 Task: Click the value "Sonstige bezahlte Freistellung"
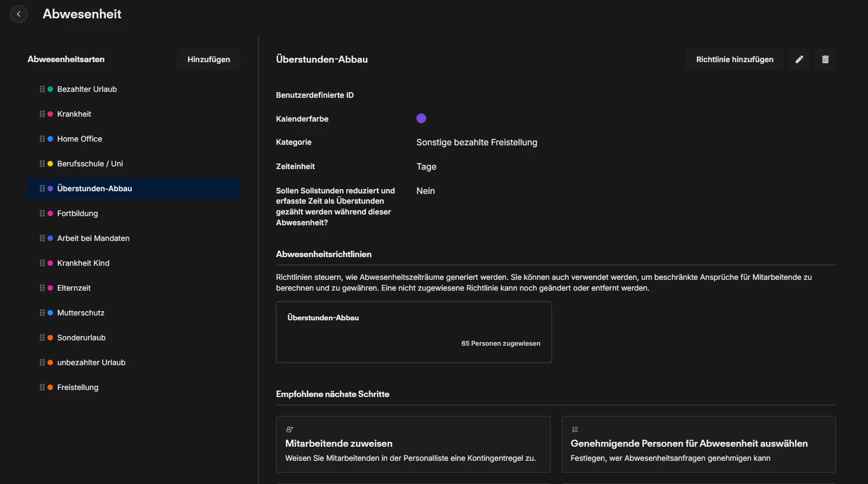point(477,143)
